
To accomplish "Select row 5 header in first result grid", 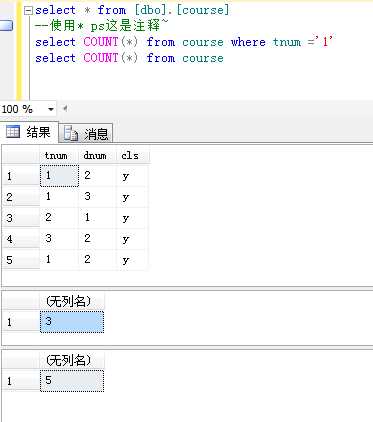I will point(21,260).
